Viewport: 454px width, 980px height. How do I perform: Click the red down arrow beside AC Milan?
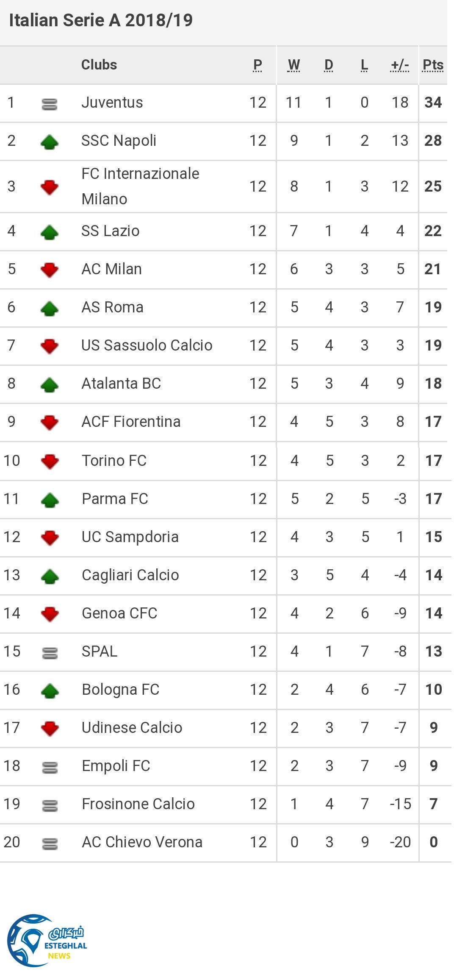pos(50,270)
